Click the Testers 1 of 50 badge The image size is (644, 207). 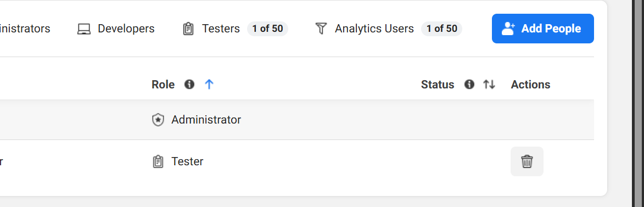click(267, 29)
